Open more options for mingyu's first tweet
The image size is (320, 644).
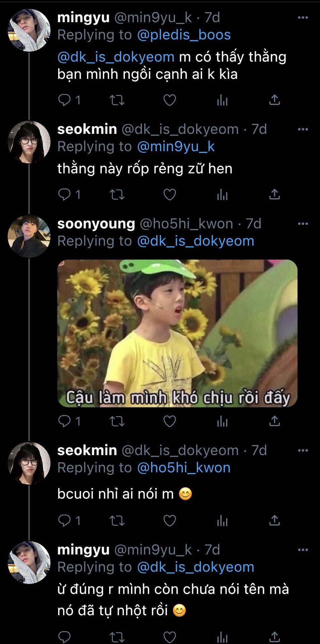[303, 18]
